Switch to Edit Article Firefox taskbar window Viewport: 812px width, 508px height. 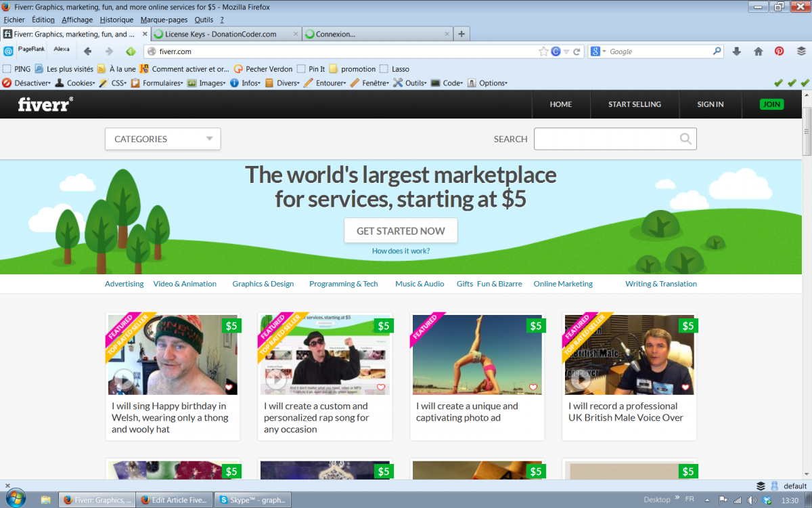point(175,500)
